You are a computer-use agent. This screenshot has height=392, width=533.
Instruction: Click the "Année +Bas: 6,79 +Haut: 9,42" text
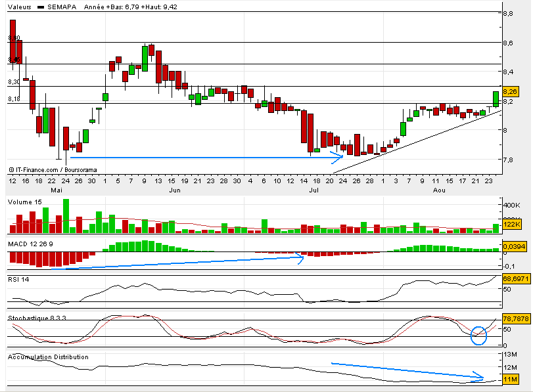pos(131,7)
